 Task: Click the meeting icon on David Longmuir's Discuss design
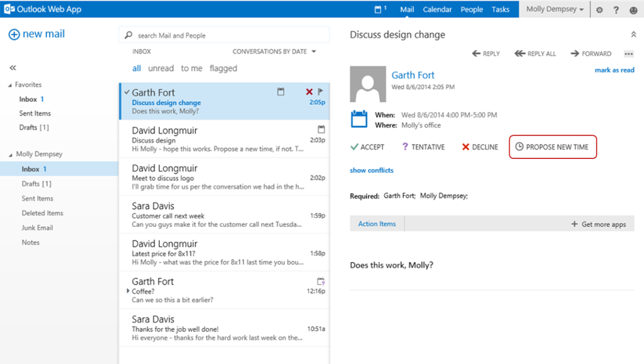321,129
